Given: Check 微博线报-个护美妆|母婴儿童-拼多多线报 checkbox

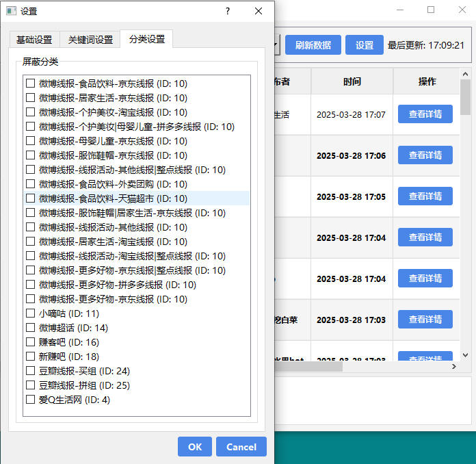Looking at the screenshot, I should coord(30,127).
